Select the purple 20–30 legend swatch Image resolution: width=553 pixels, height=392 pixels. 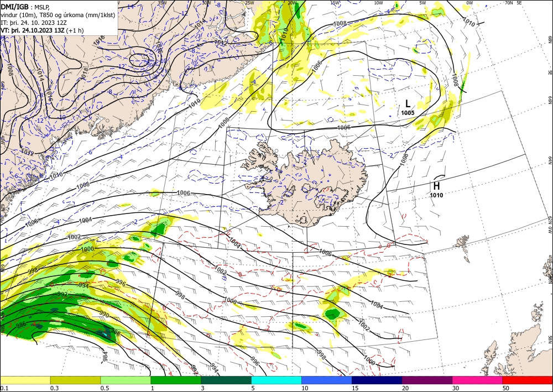coord(427,380)
